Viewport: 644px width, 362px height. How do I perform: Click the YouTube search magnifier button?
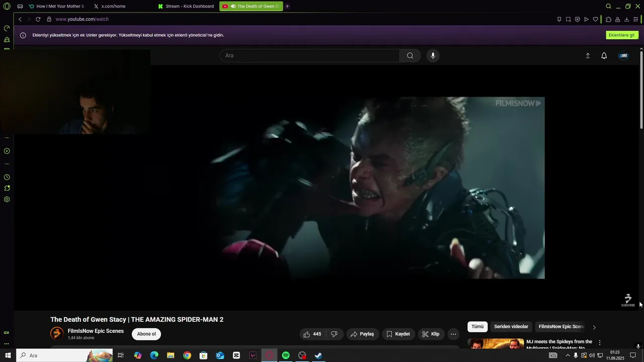410,55
